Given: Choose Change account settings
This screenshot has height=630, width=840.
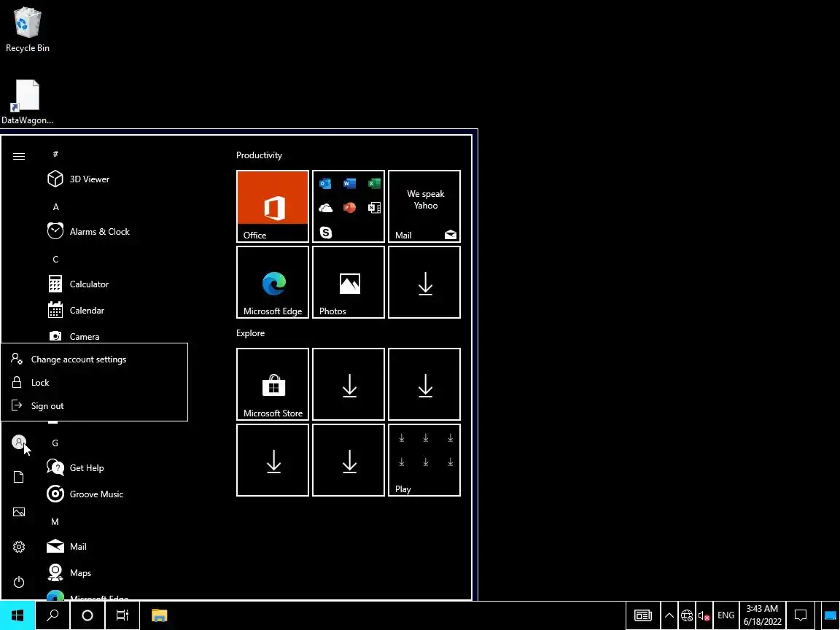Looking at the screenshot, I should 94,359.
